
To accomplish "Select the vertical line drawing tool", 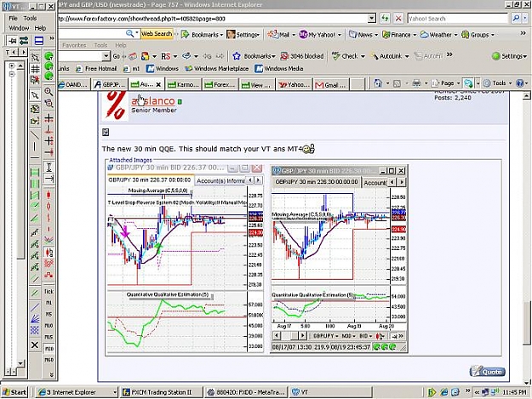I will pos(35,146).
